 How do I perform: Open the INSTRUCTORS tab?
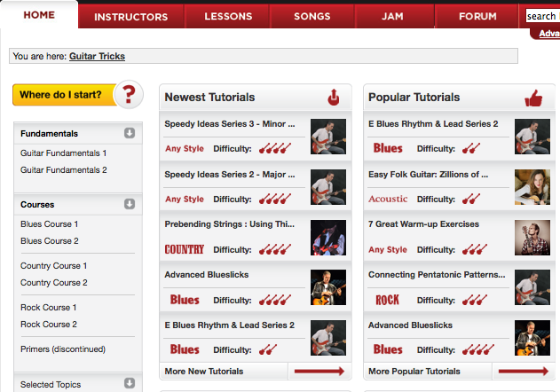tap(130, 17)
